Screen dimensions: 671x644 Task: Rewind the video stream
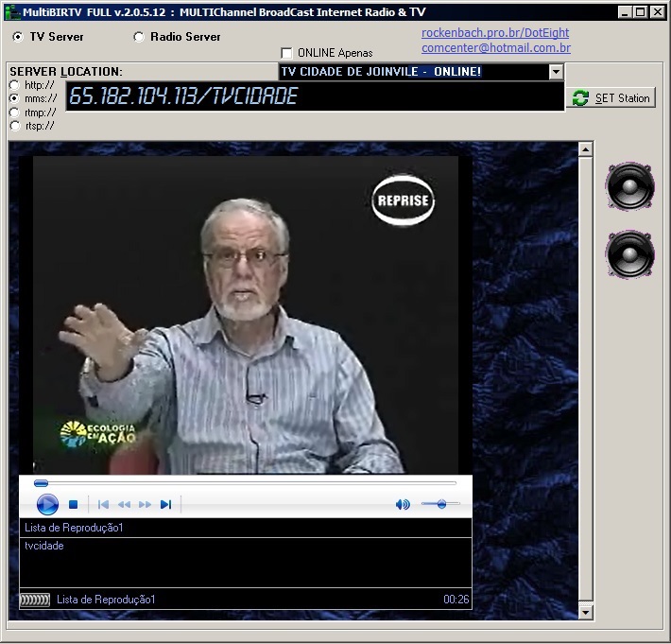click(124, 505)
